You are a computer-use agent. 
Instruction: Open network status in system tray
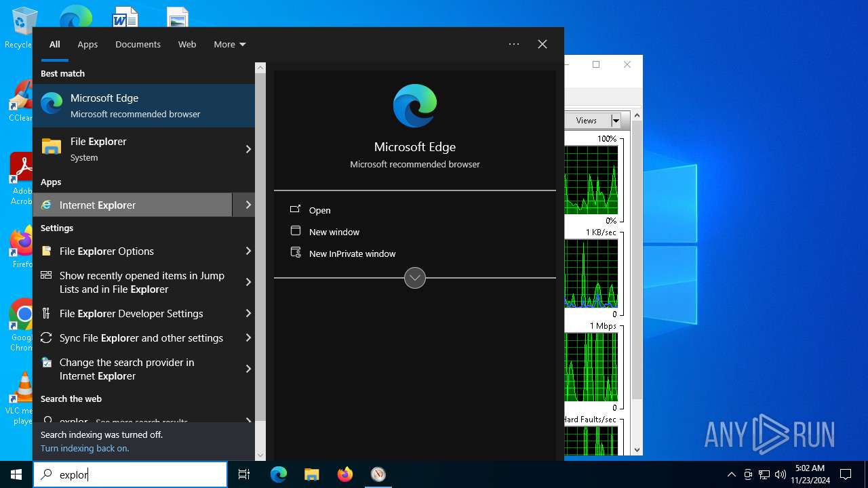(x=764, y=474)
